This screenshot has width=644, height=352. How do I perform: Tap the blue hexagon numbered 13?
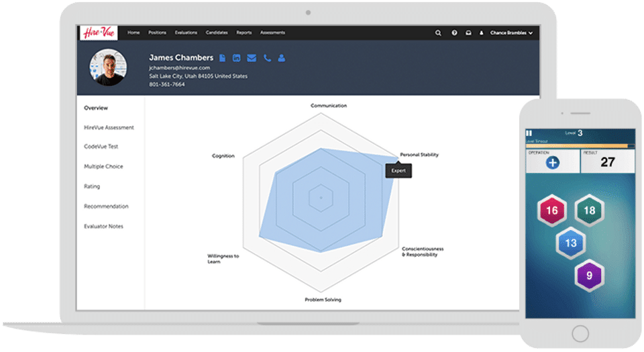[571, 243]
